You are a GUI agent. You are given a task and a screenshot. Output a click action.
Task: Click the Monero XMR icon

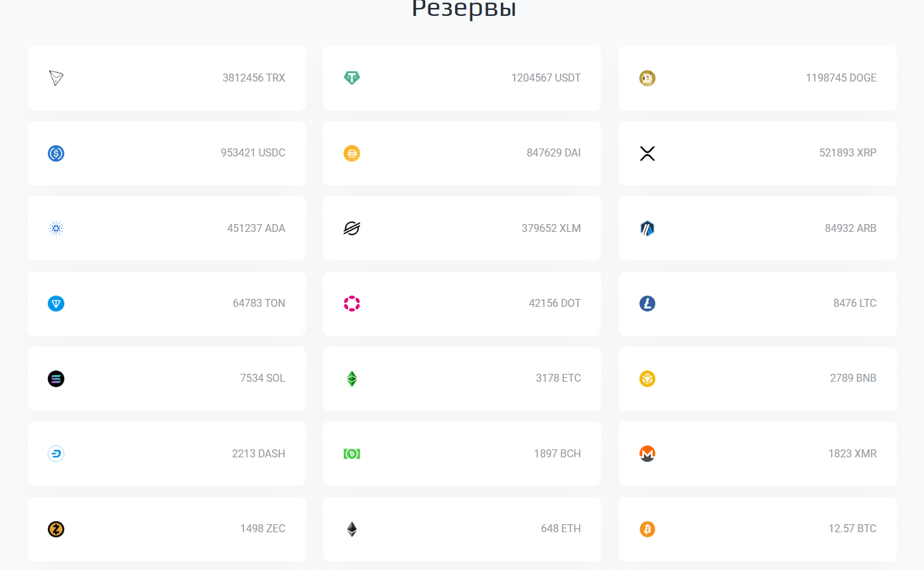(x=647, y=454)
